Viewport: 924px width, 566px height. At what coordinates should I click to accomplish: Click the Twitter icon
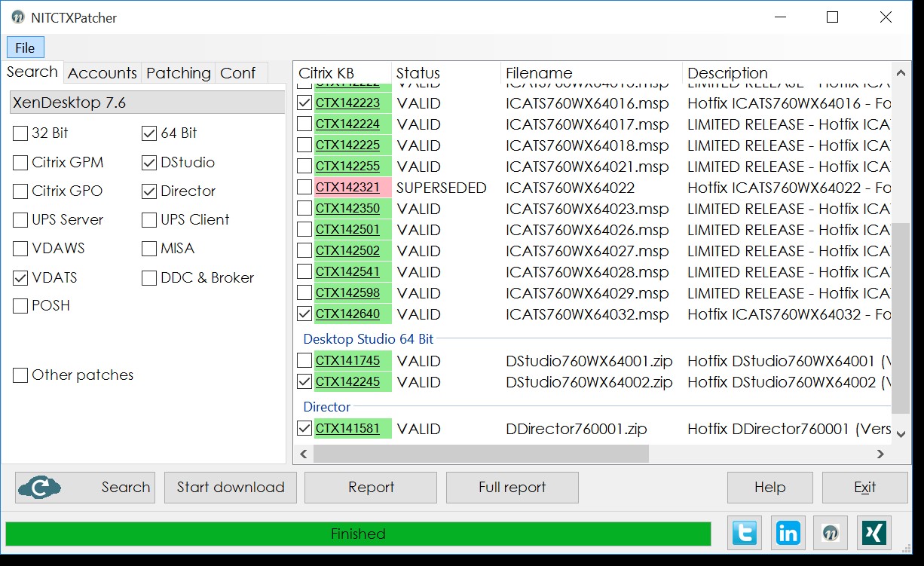pyautogui.click(x=745, y=533)
